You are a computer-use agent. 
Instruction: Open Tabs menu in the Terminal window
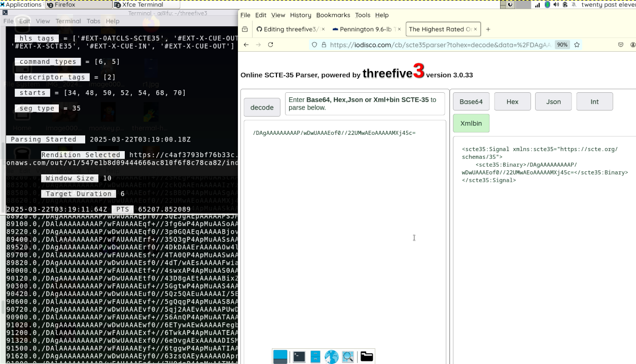[93, 21]
